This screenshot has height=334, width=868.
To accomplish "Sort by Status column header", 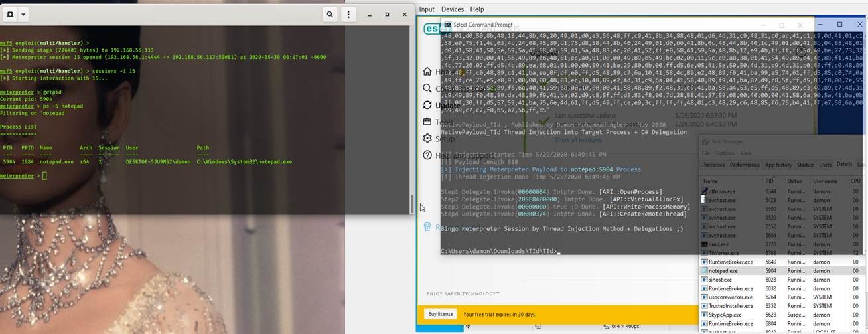I will pos(798,181).
